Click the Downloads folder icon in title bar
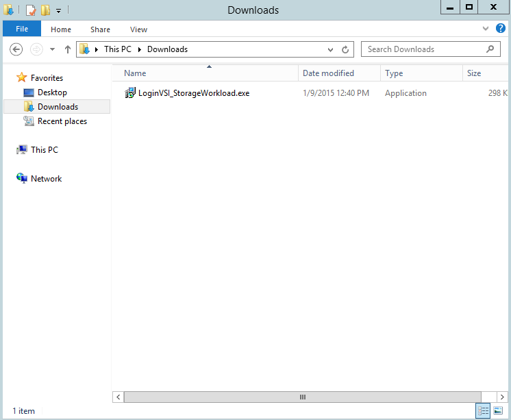The width and height of the screenshot is (511, 420). [8, 10]
